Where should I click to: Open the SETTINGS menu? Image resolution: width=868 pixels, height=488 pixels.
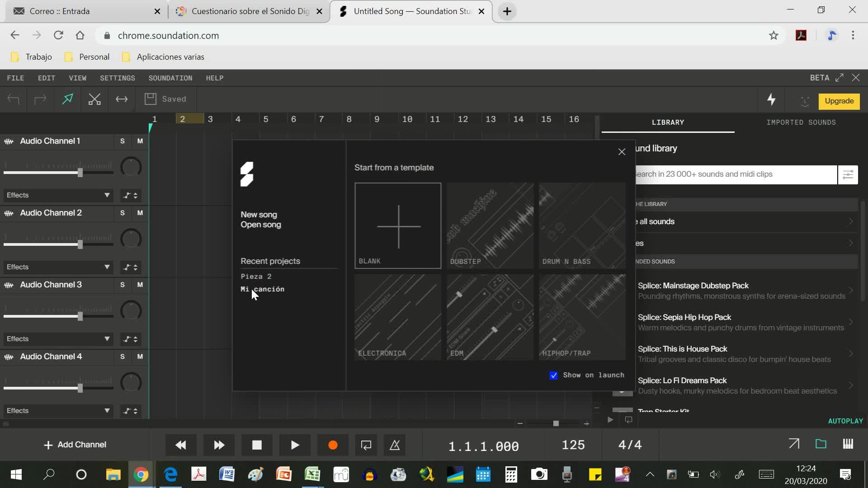pos(118,78)
